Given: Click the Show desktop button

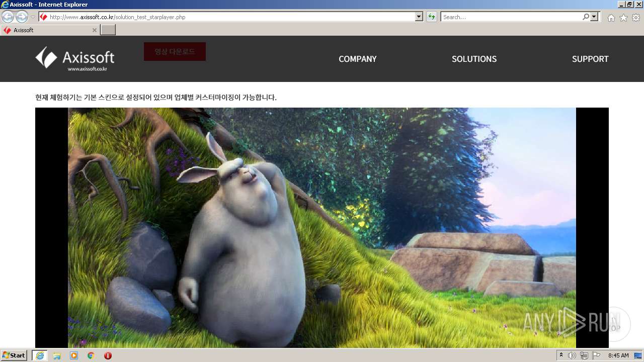Looking at the screenshot, I should pyautogui.click(x=638, y=355).
